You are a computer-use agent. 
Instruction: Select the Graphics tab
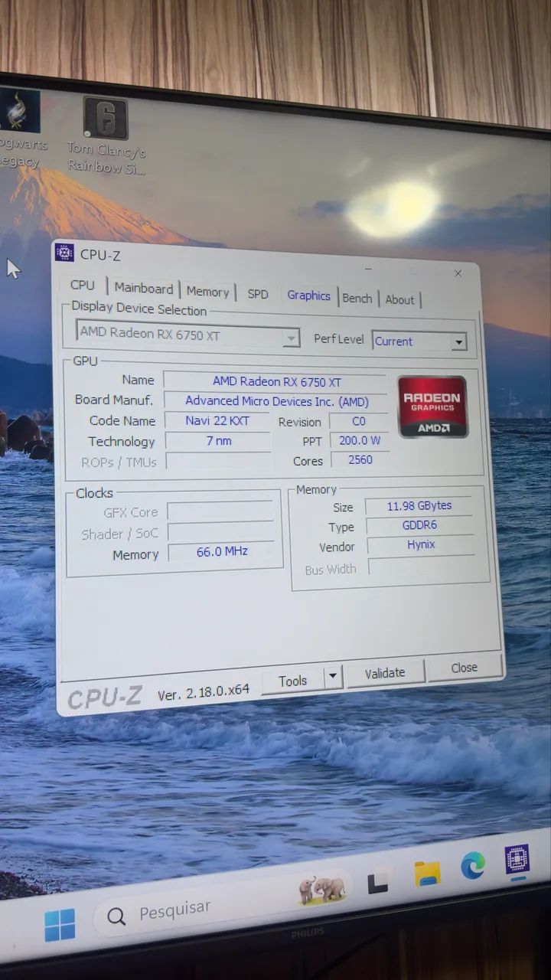(x=308, y=296)
